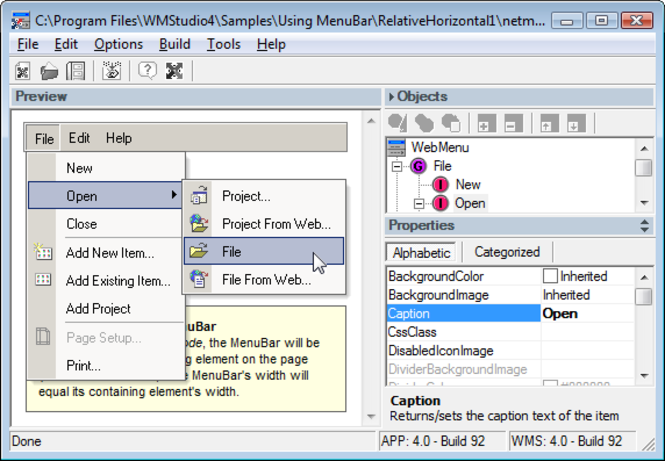665x461 pixels.
Task: Click the application icon in title bar
Action: (21, 20)
